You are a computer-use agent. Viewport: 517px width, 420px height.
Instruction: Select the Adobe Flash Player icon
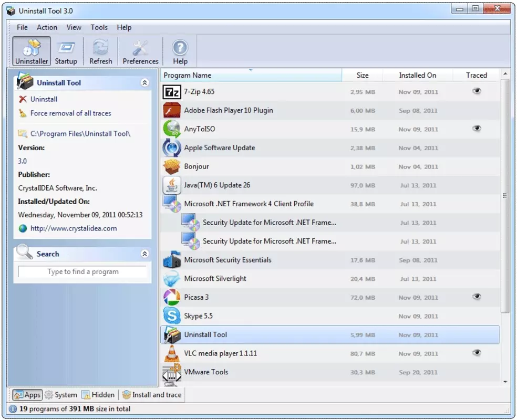[172, 110]
